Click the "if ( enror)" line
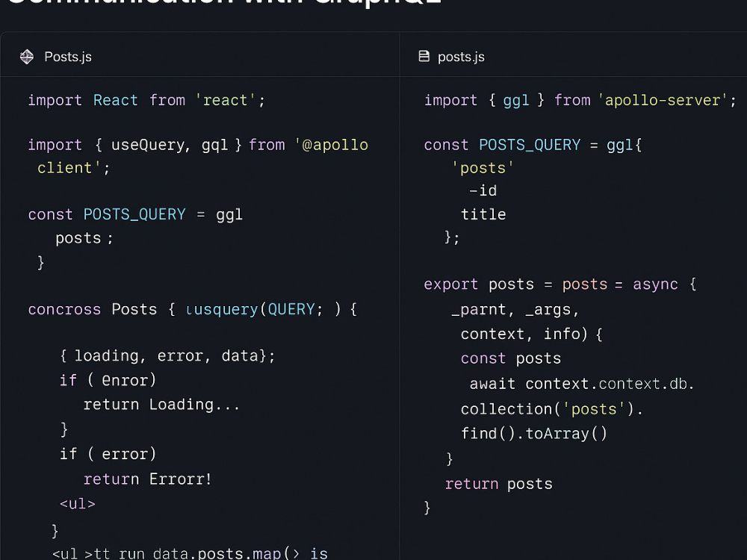 [108, 381]
